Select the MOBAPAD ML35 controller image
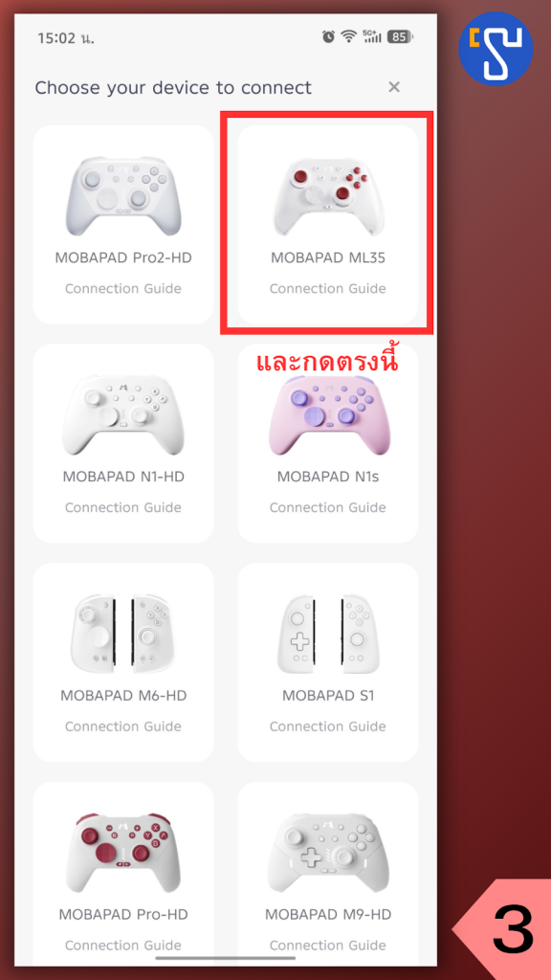The image size is (551, 980). tap(328, 196)
